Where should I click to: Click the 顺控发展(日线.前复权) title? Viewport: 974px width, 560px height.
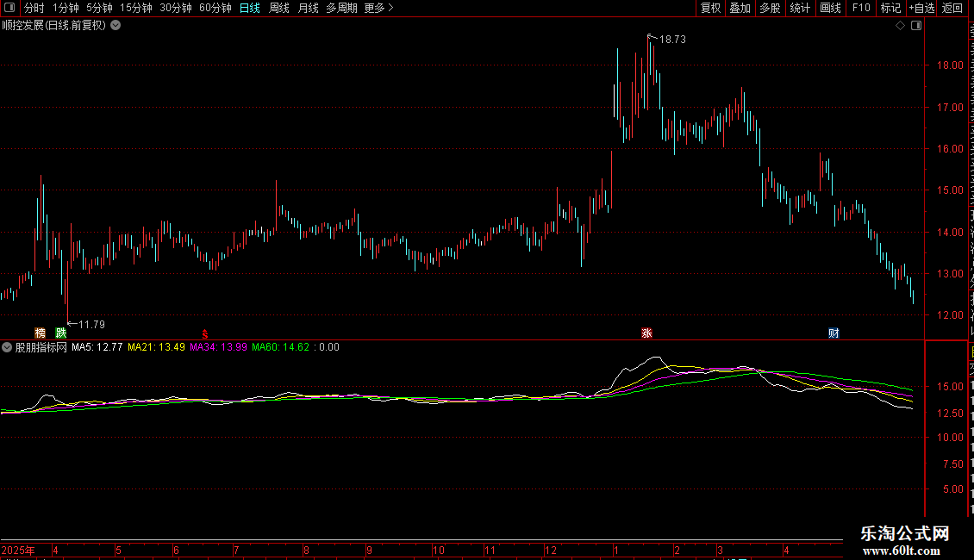(x=54, y=26)
